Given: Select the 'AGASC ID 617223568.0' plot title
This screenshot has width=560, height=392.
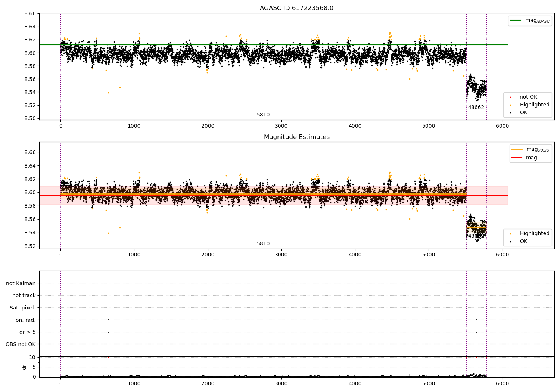Looking at the screenshot, I should pos(296,8).
